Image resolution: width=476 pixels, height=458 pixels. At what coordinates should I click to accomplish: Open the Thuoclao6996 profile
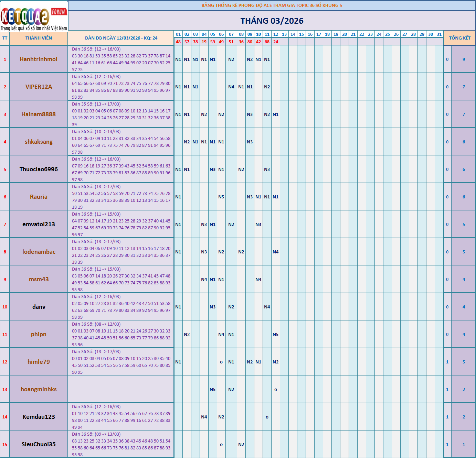(x=39, y=169)
